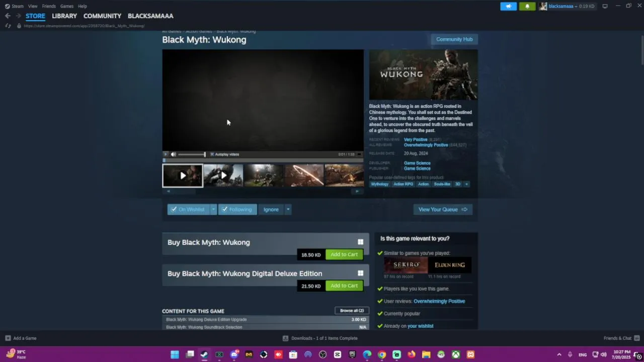Click the store URL address field
Screen dimensions: 644x362
coord(84,26)
